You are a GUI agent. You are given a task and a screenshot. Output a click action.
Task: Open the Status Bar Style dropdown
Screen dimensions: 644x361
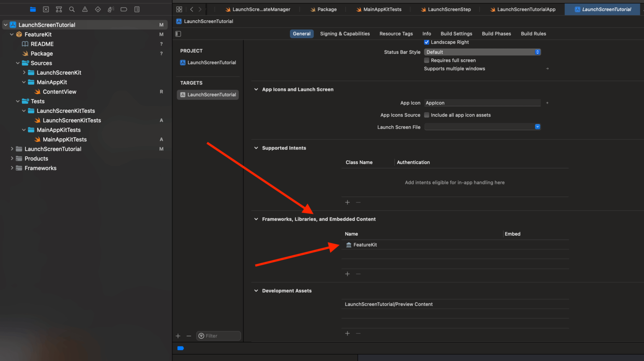point(537,52)
